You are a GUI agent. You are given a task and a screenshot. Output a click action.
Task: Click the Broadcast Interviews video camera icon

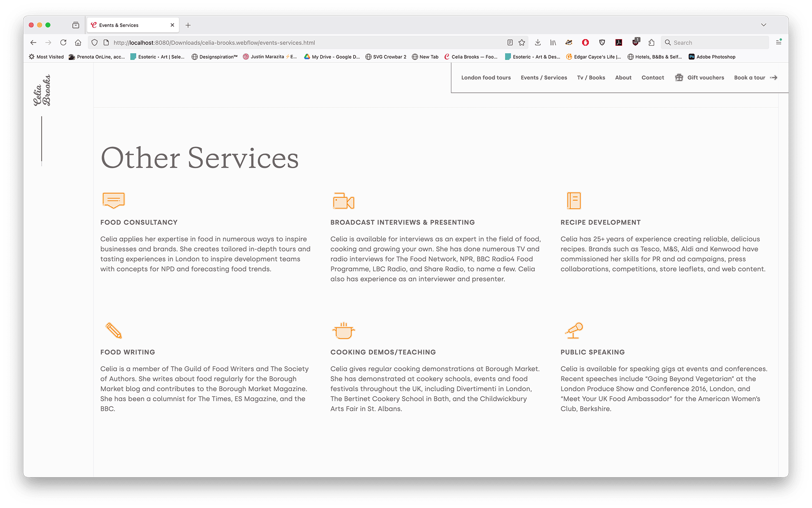click(343, 201)
